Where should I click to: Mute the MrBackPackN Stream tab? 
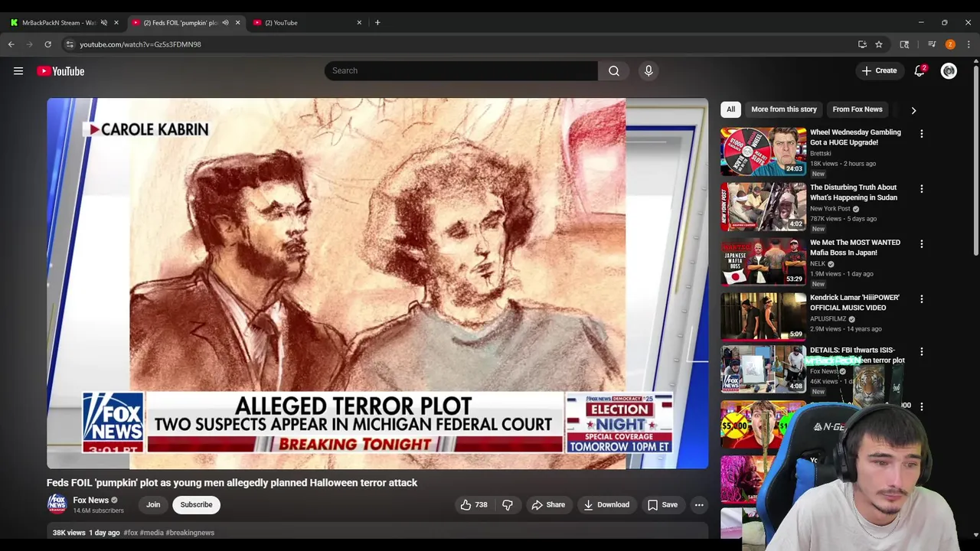104,22
